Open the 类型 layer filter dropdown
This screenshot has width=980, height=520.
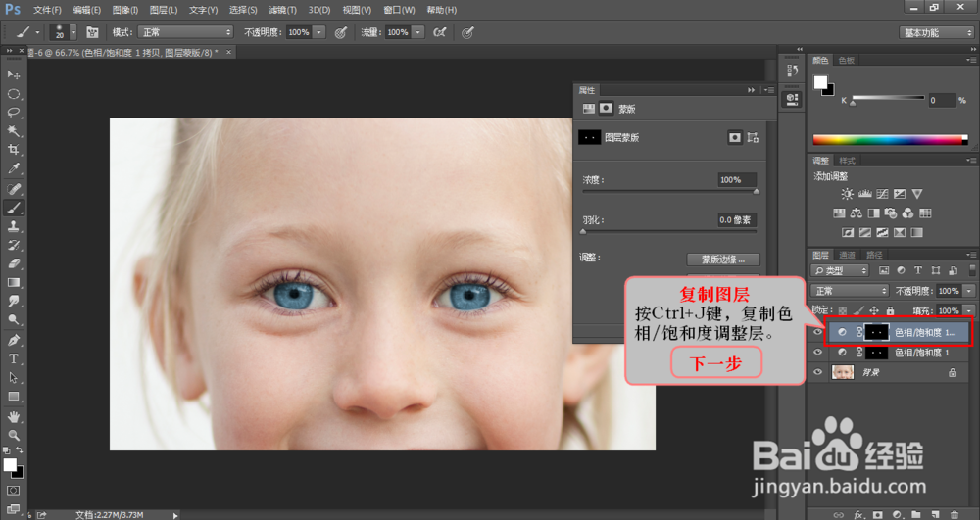(840, 270)
